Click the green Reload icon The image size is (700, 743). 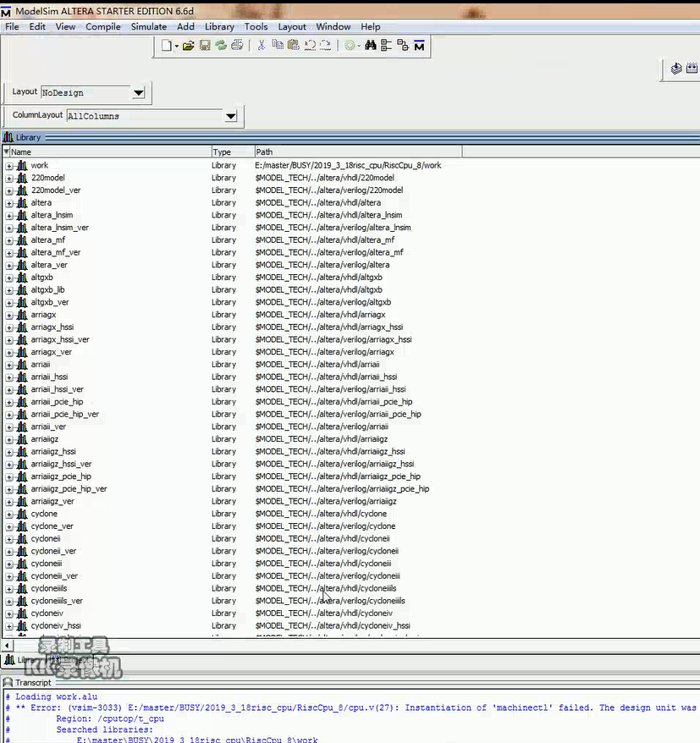click(221, 46)
